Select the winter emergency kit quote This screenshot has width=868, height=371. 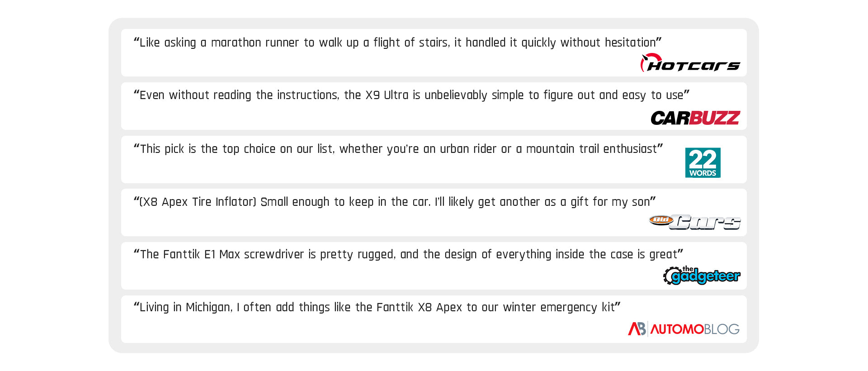(x=377, y=307)
